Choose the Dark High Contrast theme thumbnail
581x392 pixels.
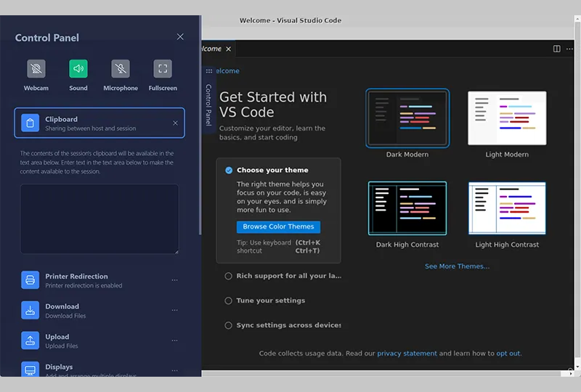point(407,208)
